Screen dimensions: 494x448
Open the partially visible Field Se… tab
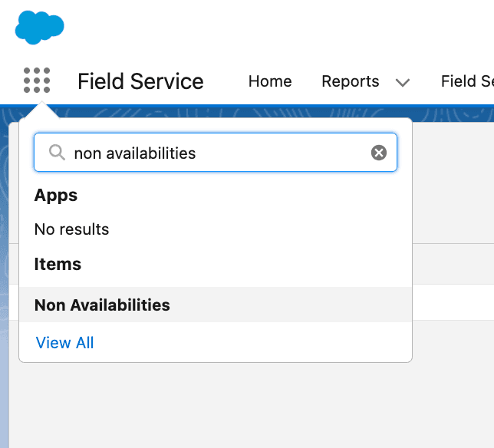467,81
